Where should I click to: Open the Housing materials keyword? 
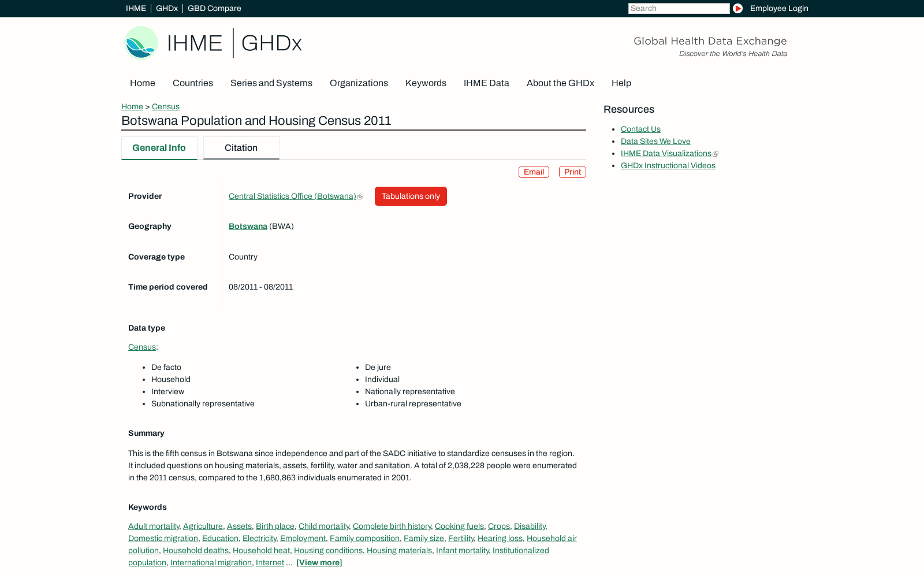coord(399,551)
